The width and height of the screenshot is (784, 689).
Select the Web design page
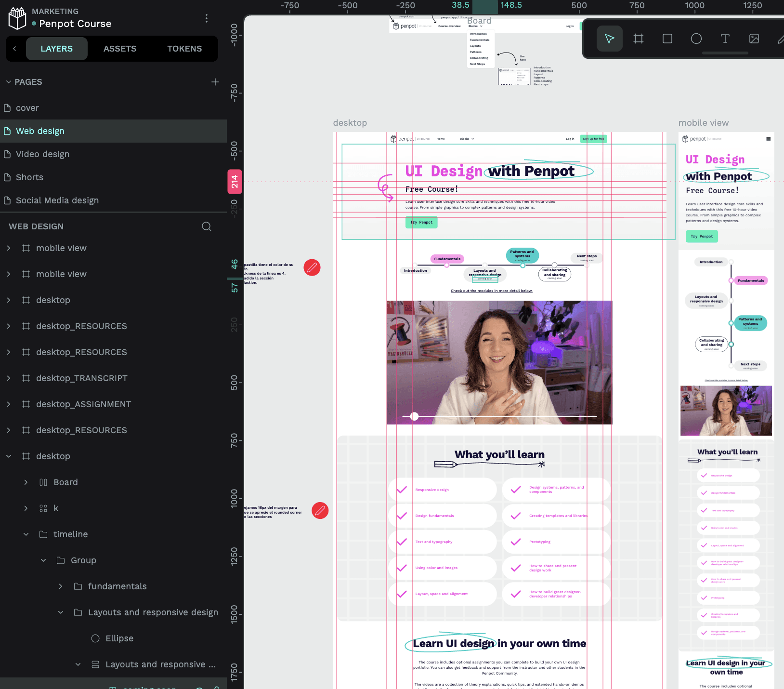click(113, 131)
